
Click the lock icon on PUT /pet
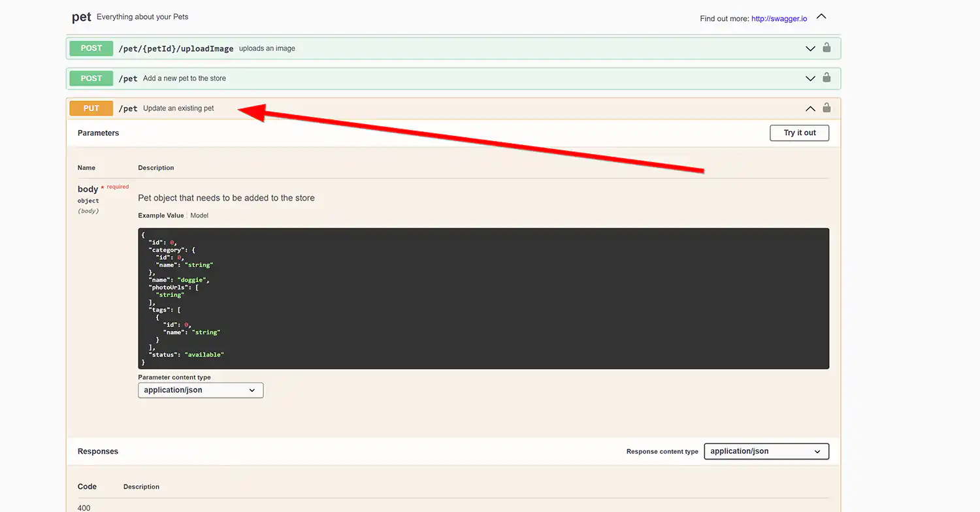[x=826, y=108]
